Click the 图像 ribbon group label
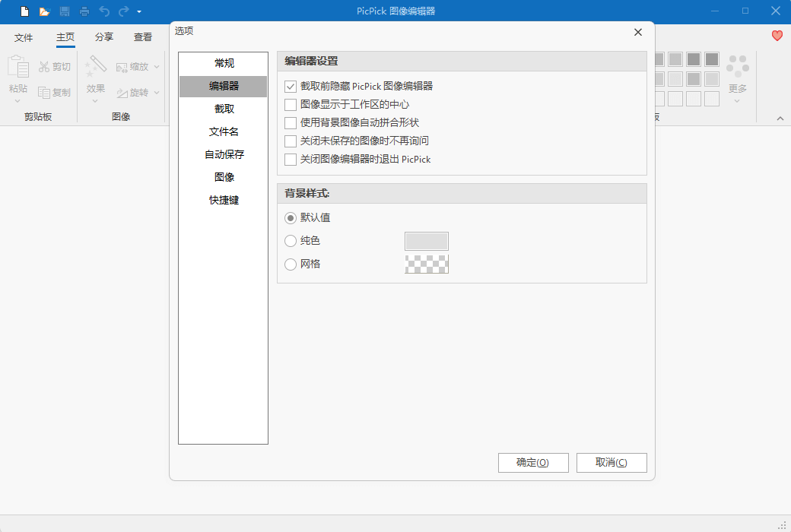Screen dimensions: 791x532 (x=121, y=116)
